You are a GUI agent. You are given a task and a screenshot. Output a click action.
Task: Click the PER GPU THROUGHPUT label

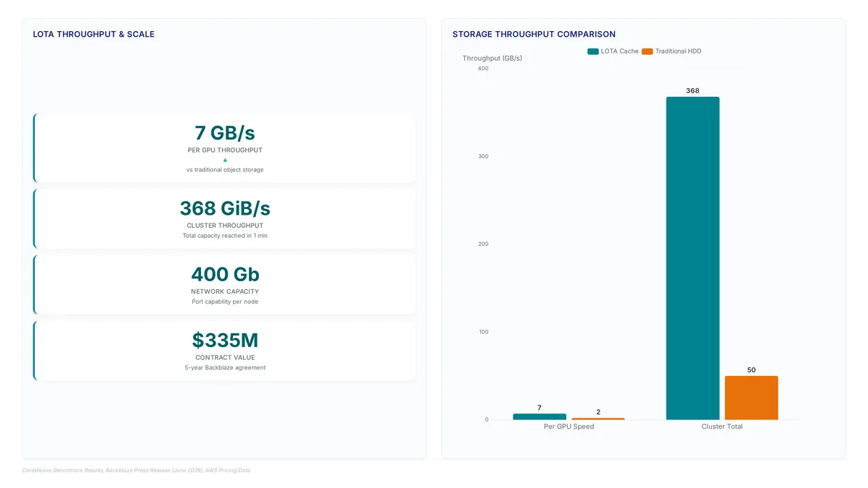point(225,150)
